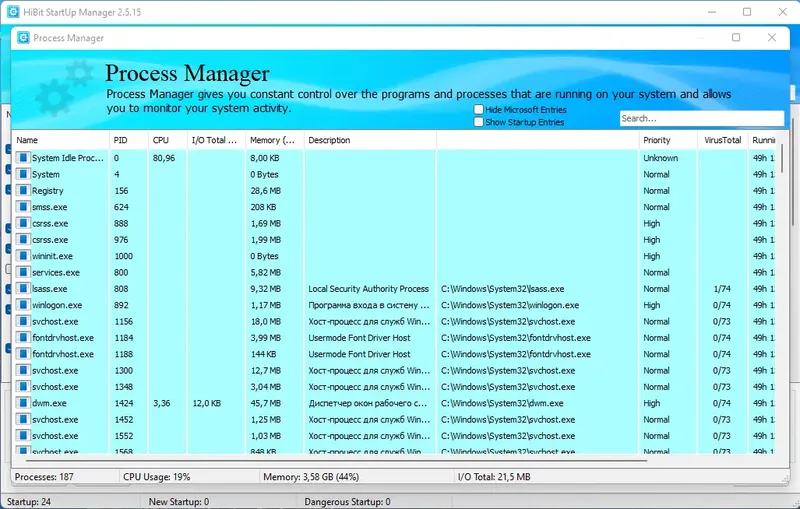This screenshot has width=800, height=509.
Task: Click the icon of svchost.exe PID 1452
Action: point(22,419)
